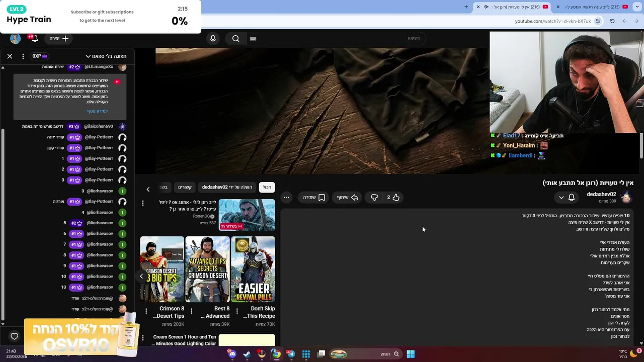Select the 'הועלה על ידי dedashev02' chip
The height and width of the screenshot is (362, 644).
(x=227, y=187)
